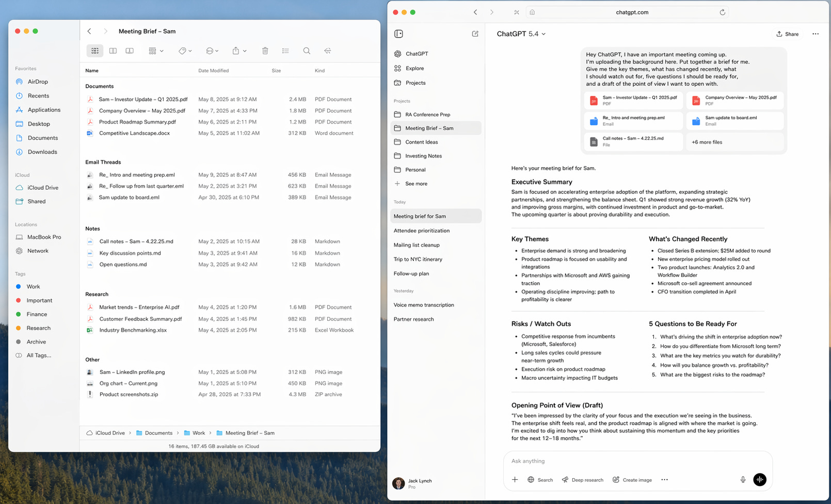Switch Finder to gallery view
This screenshot has height=504, width=831.
click(x=130, y=51)
